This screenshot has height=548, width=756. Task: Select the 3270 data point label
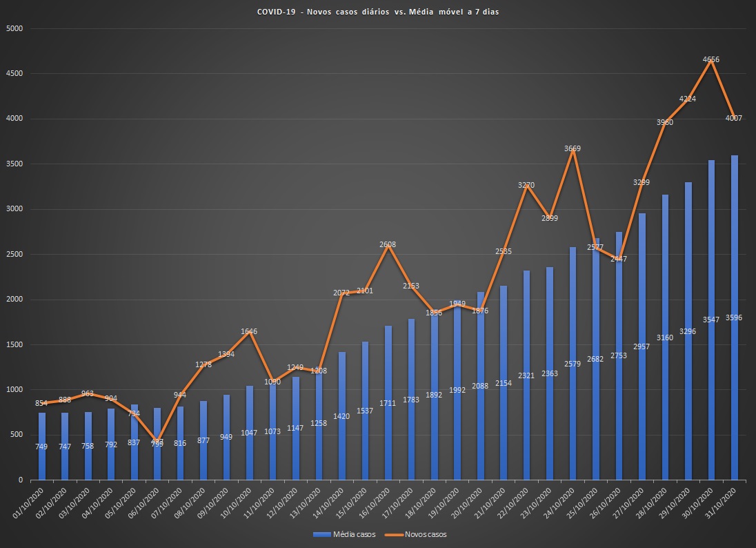526,185
